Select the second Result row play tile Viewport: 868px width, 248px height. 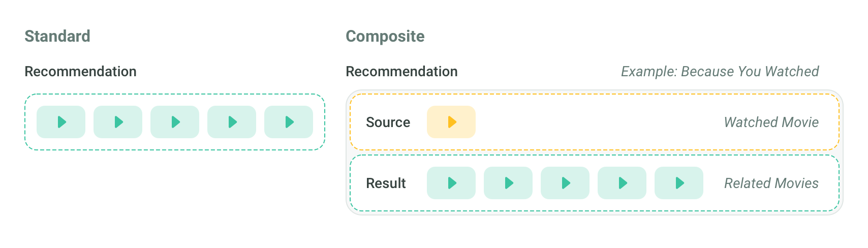[508, 183]
